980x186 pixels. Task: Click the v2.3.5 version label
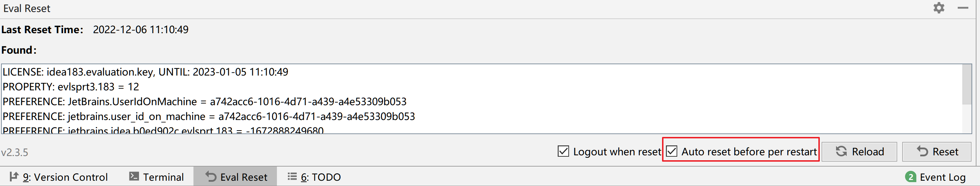click(15, 152)
